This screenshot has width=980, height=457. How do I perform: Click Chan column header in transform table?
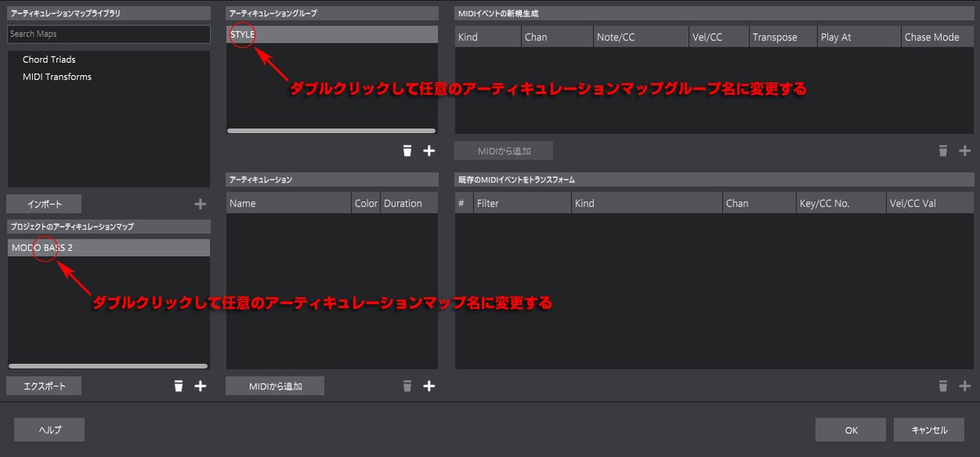tap(759, 204)
